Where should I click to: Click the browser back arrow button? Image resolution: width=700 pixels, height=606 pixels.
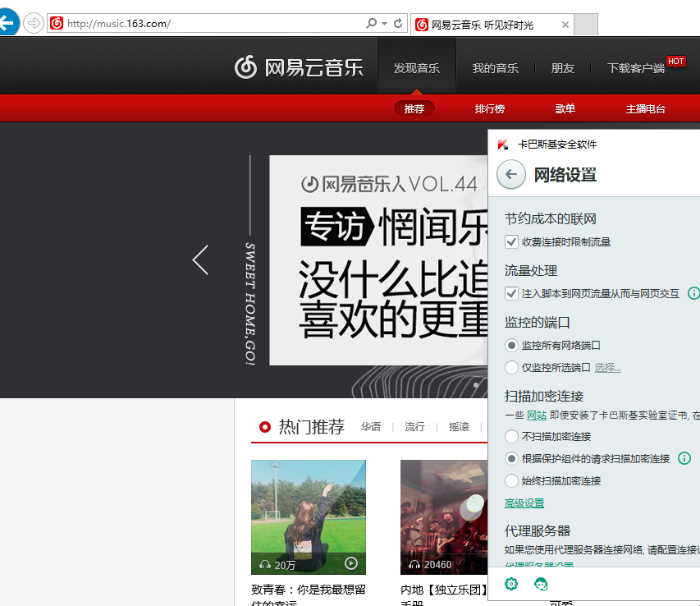coord(7,22)
